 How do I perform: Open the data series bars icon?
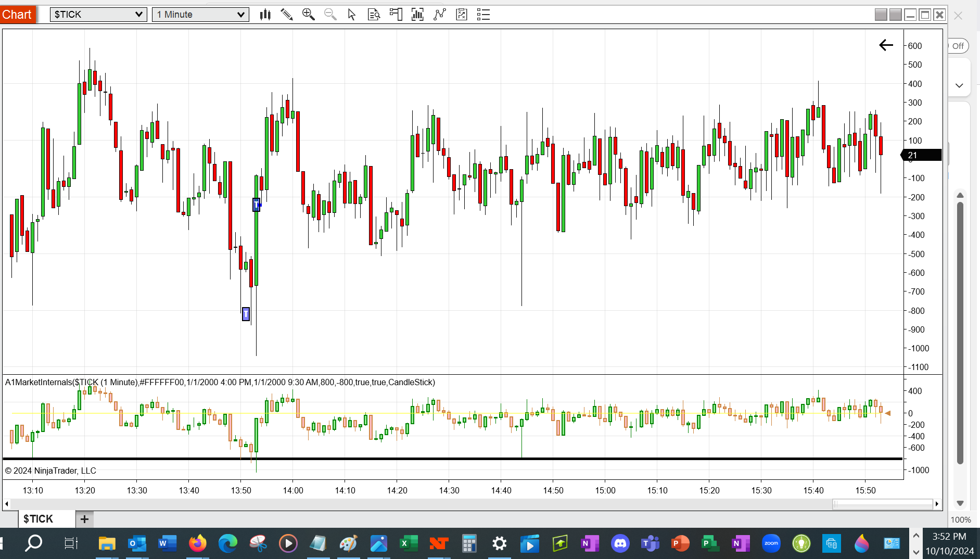coord(417,15)
